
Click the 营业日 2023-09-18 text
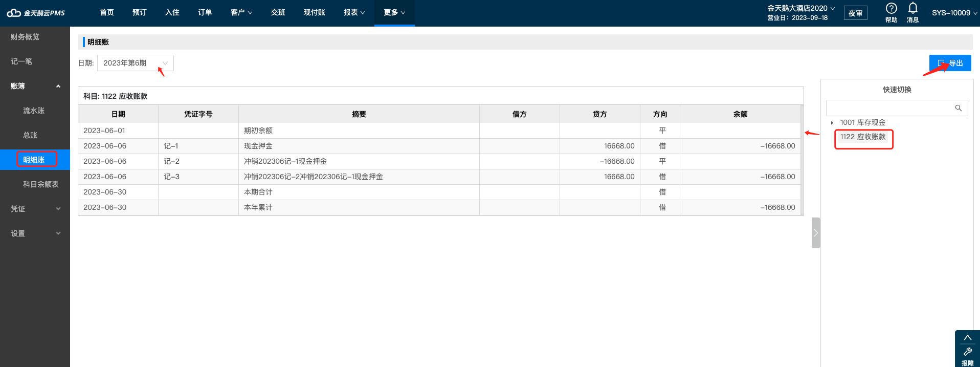click(797, 18)
